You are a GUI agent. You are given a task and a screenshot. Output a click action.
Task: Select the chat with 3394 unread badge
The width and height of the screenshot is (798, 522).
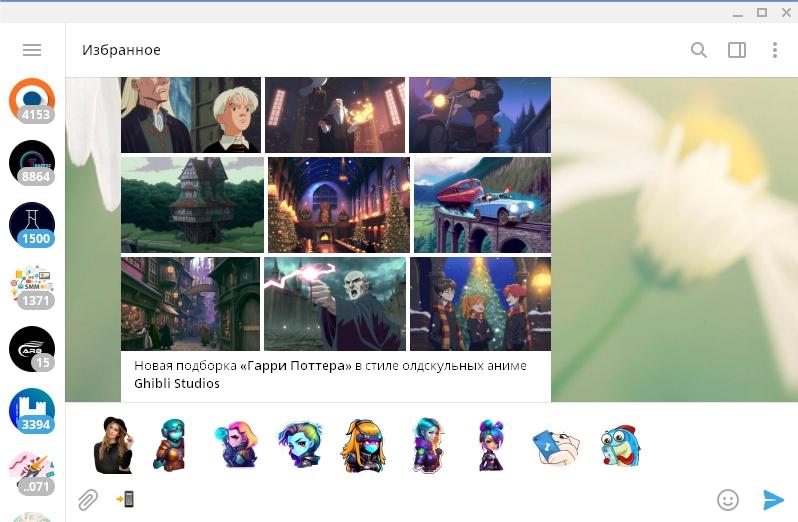click(x=32, y=410)
